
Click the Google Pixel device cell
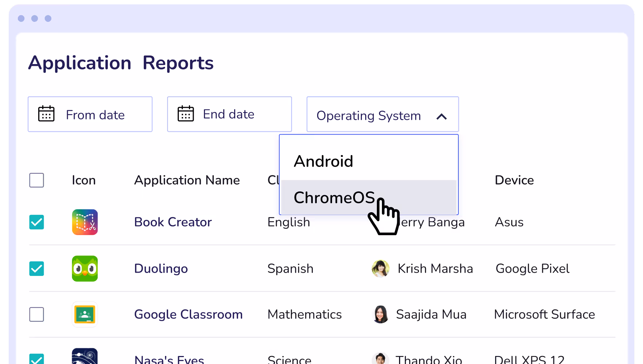pyautogui.click(x=532, y=269)
